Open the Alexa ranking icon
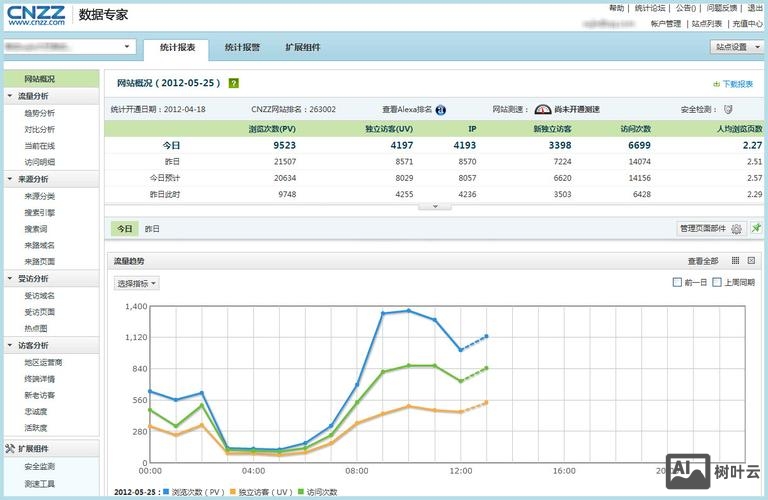This screenshot has width=768, height=500. pyautogui.click(x=441, y=110)
